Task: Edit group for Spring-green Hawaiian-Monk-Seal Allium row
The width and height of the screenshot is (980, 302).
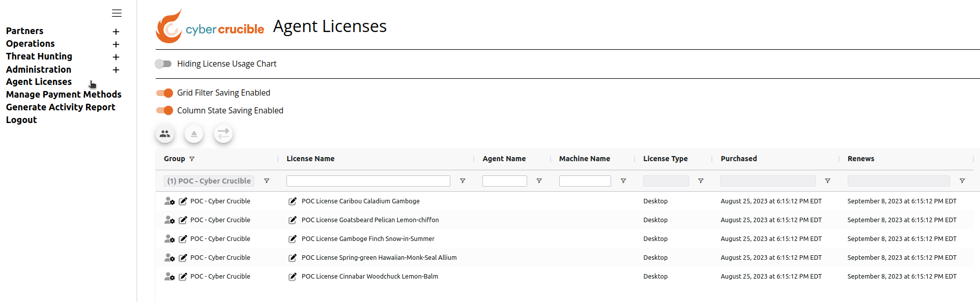Action: tap(183, 258)
